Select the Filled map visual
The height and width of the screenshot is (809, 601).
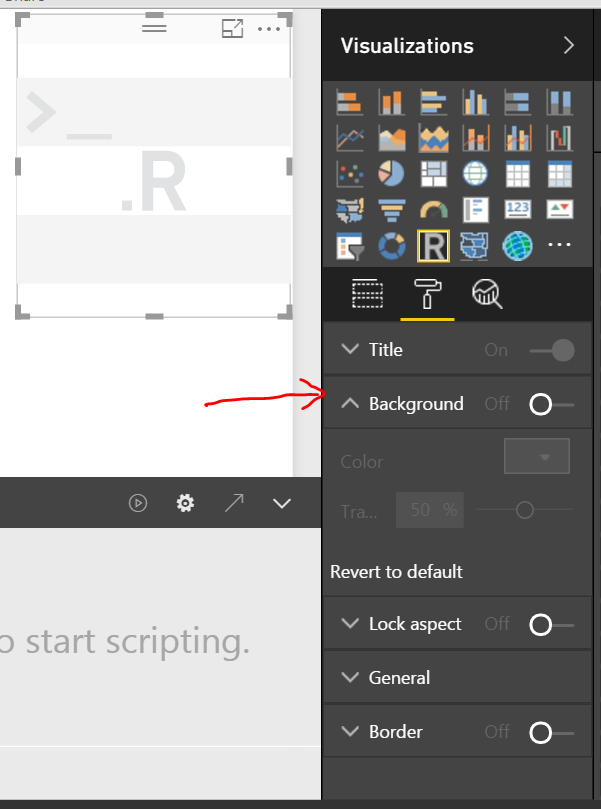pyautogui.click(x=349, y=210)
